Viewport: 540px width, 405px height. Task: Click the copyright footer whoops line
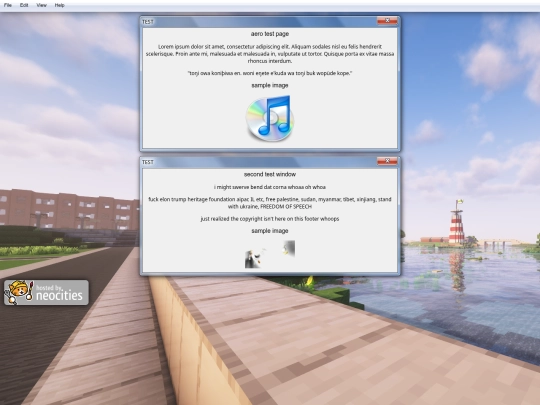[270, 219]
